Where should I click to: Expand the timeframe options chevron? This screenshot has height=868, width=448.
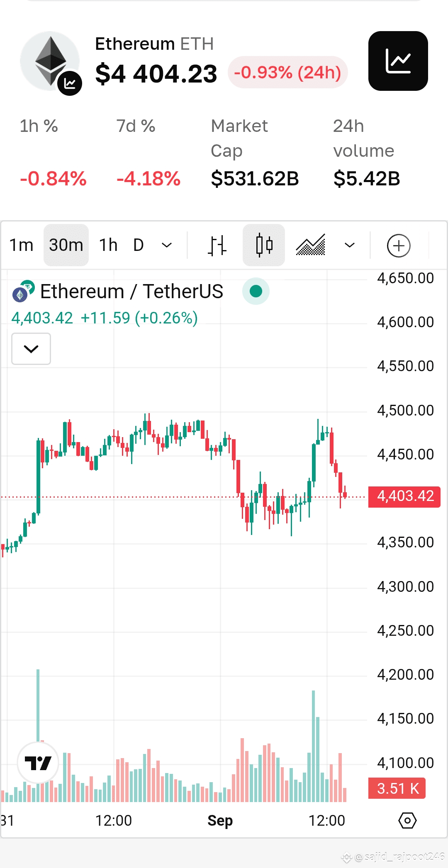[x=167, y=245]
